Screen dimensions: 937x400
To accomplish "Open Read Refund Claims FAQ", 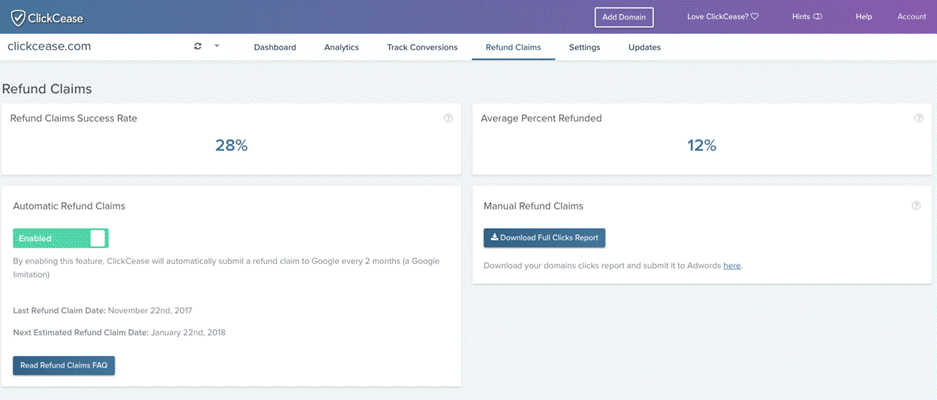I will (64, 365).
